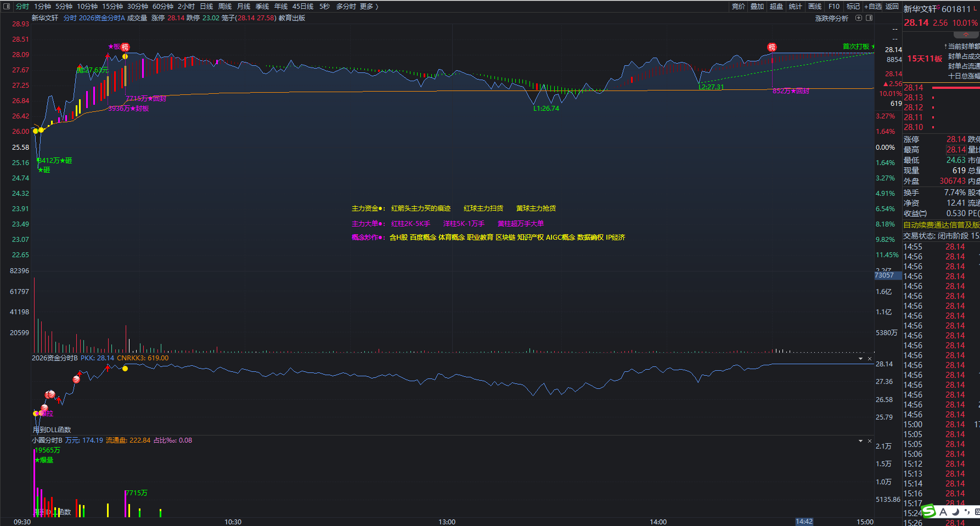
Task: Add stock with +自选 button
Action: tap(873, 7)
